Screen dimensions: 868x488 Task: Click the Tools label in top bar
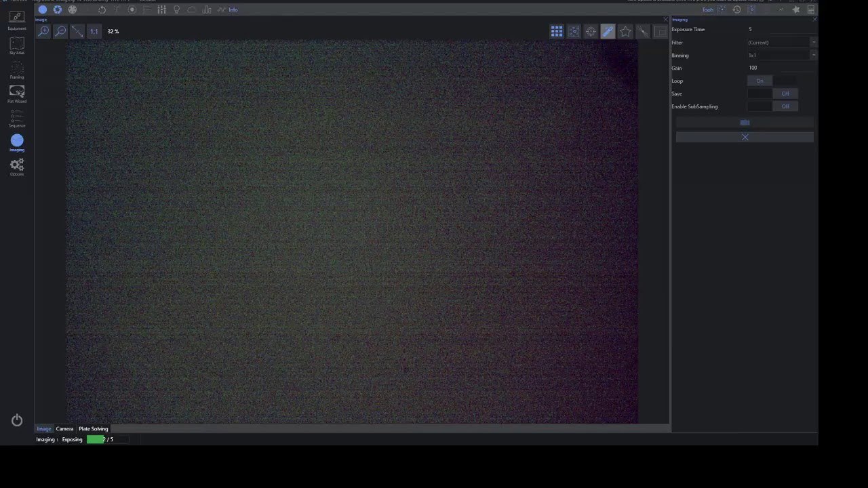707,9
